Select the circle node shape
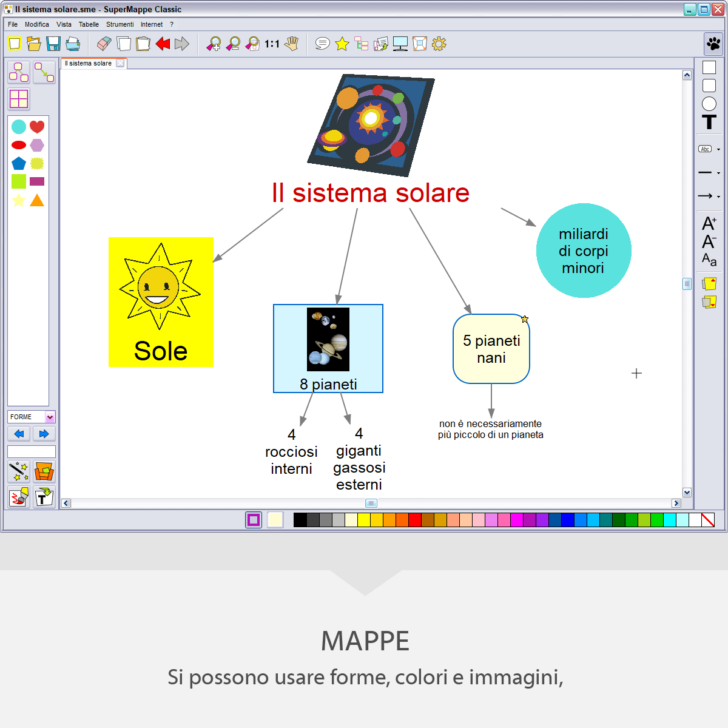The image size is (728, 728). 709,104
